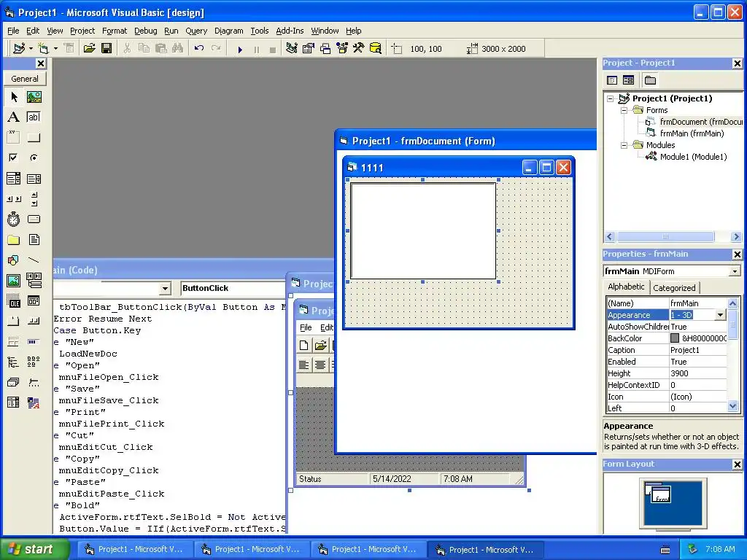747x560 pixels.
Task: Select the TextBox control tool
Action: pos(34,117)
